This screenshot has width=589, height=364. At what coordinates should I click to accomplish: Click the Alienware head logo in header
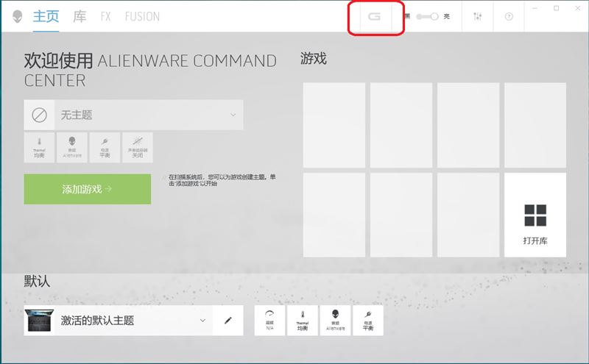pyautogui.click(x=17, y=16)
